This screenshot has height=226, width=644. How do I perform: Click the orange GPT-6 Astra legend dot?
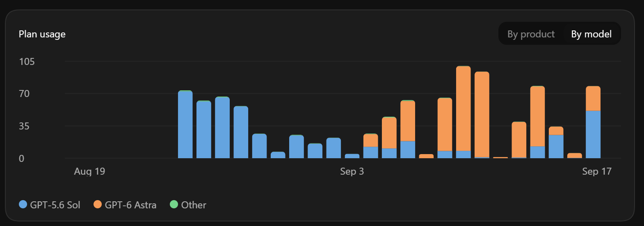point(98,204)
